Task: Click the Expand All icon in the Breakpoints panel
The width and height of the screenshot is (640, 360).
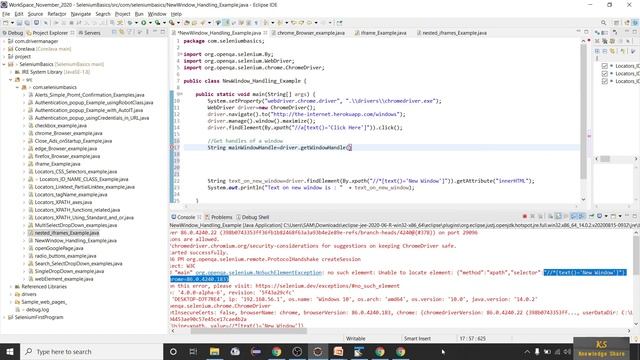Action: coord(597,51)
